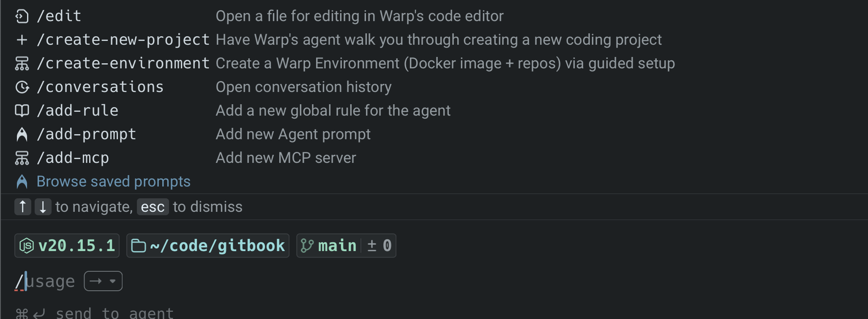
Task: Click the Node.js version icon
Action: click(x=27, y=246)
